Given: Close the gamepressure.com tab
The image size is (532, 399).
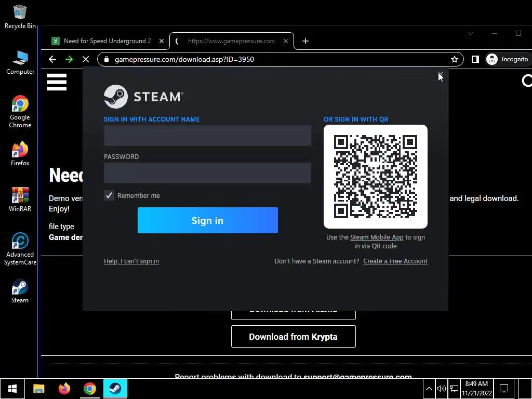Looking at the screenshot, I should coord(286,41).
